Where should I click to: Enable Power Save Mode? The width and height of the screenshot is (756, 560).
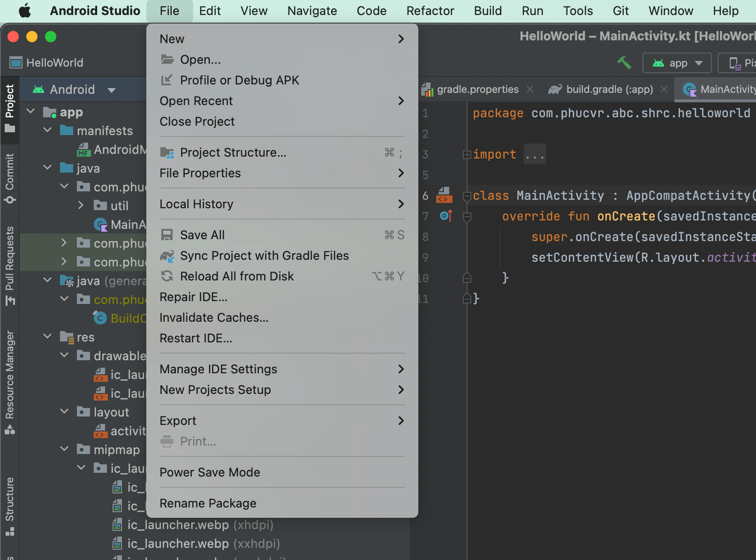tap(210, 472)
